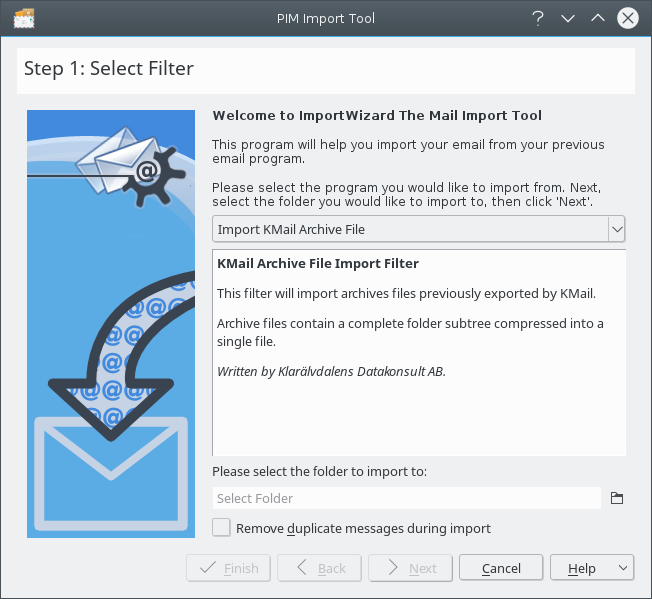The image size is (652, 599).
Task: Click the PIM Import Tool title bar text
Action: (x=326, y=18)
